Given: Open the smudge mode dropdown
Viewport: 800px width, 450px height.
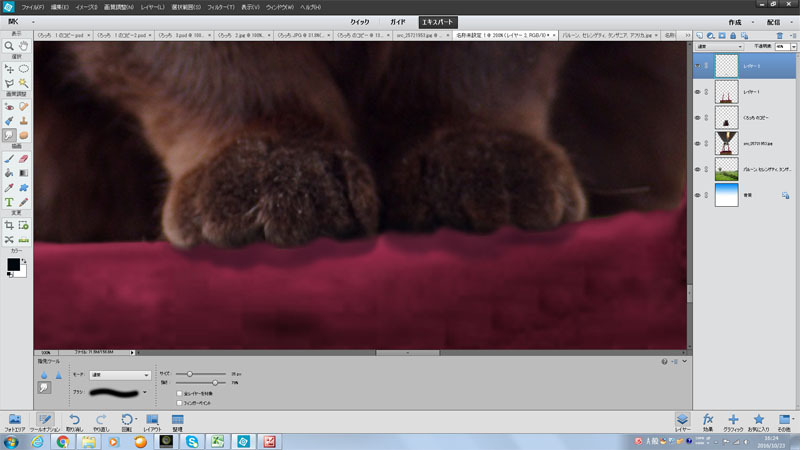Looking at the screenshot, I should pyautogui.click(x=120, y=375).
